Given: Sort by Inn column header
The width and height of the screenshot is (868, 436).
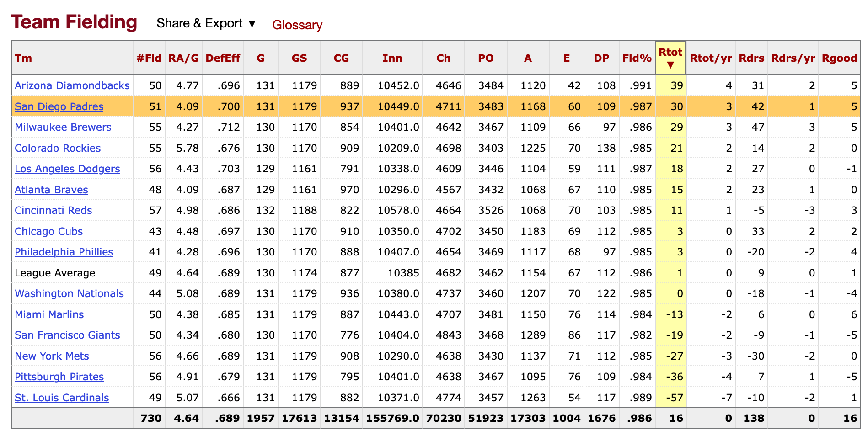Looking at the screenshot, I should click(392, 58).
